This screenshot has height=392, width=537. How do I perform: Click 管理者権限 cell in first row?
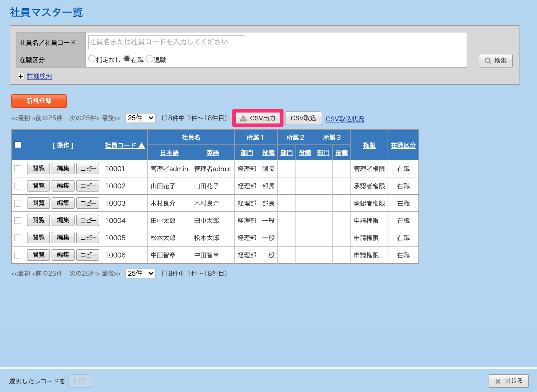[x=369, y=169]
